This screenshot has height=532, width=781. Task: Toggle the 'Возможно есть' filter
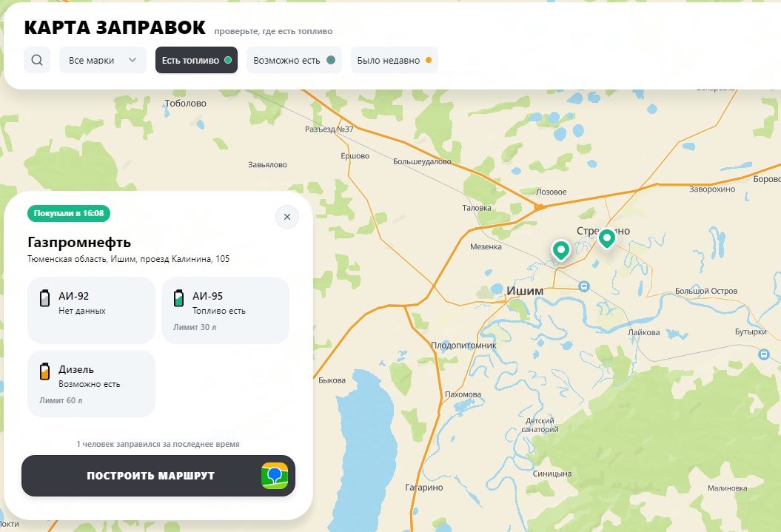point(294,60)
